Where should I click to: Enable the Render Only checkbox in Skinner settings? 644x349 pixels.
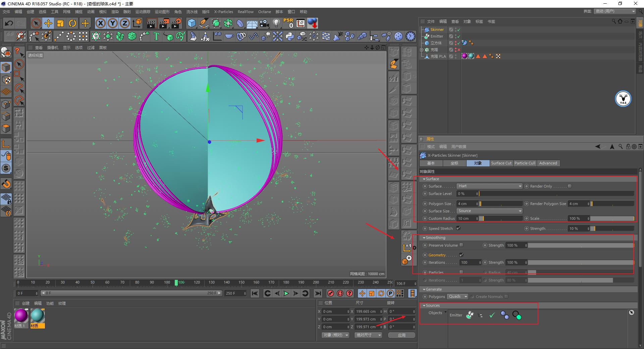pyautogui.click(x=570, y=186)
